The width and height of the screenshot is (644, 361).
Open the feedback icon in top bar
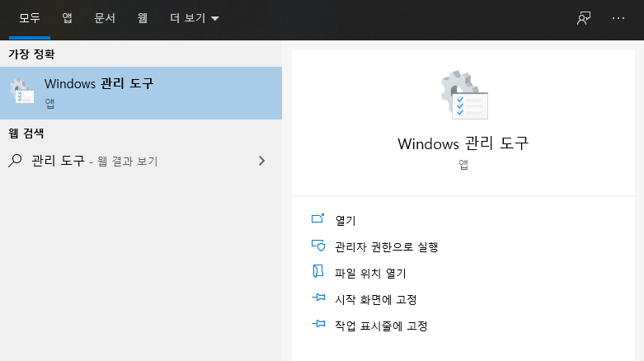[x=584, y=18]
